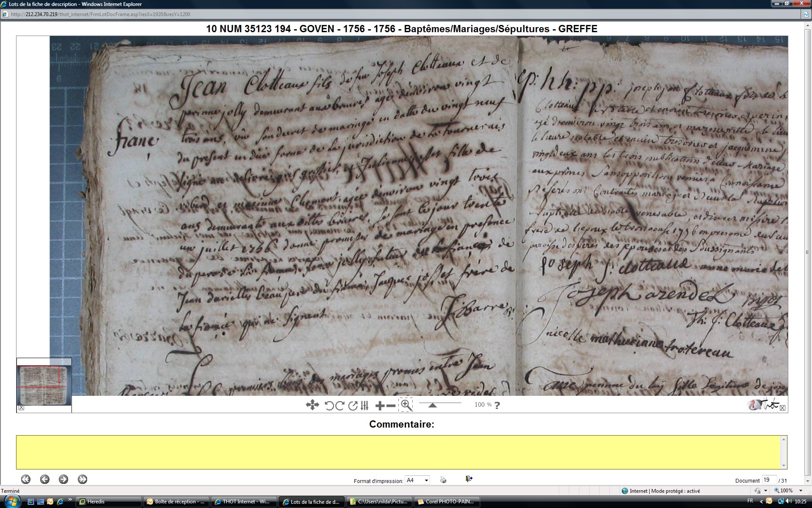Open viewer help question mark
812x508 pixels.
(497, 405)
